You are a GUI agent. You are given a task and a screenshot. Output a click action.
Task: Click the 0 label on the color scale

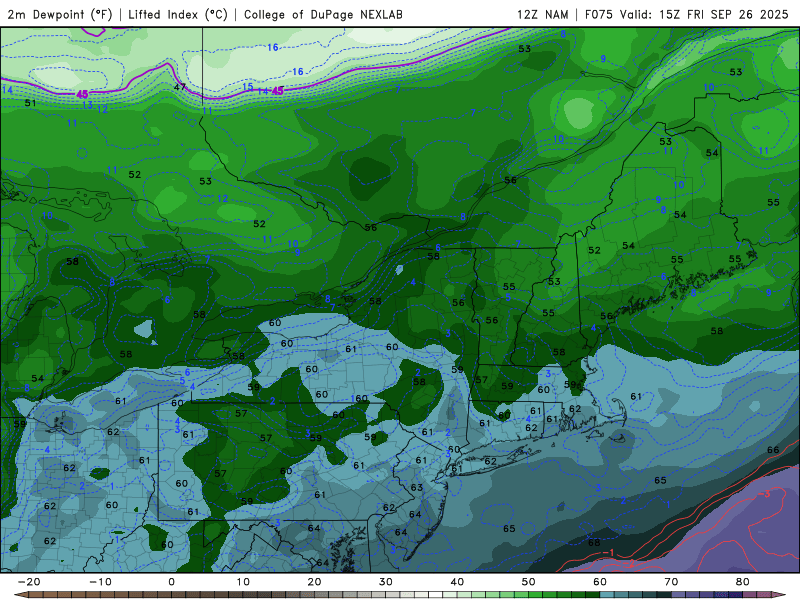pyautogui.click(x=171, y=582)
